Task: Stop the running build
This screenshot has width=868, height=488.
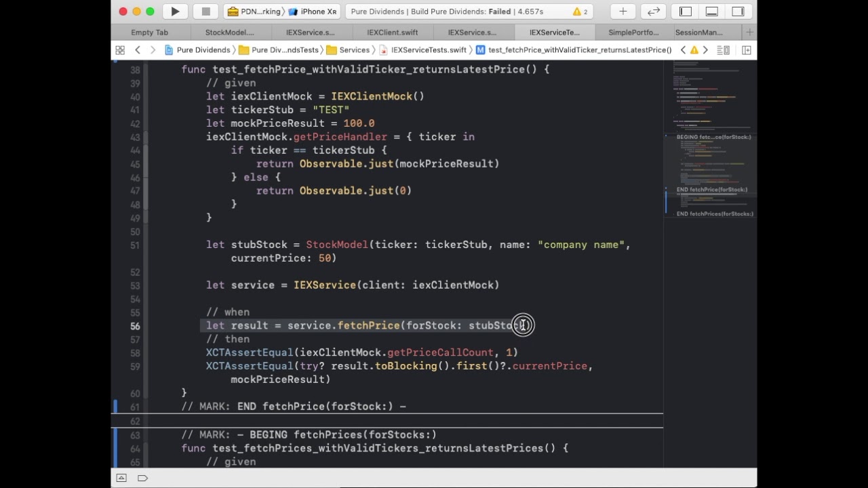Action: point(205,12)
